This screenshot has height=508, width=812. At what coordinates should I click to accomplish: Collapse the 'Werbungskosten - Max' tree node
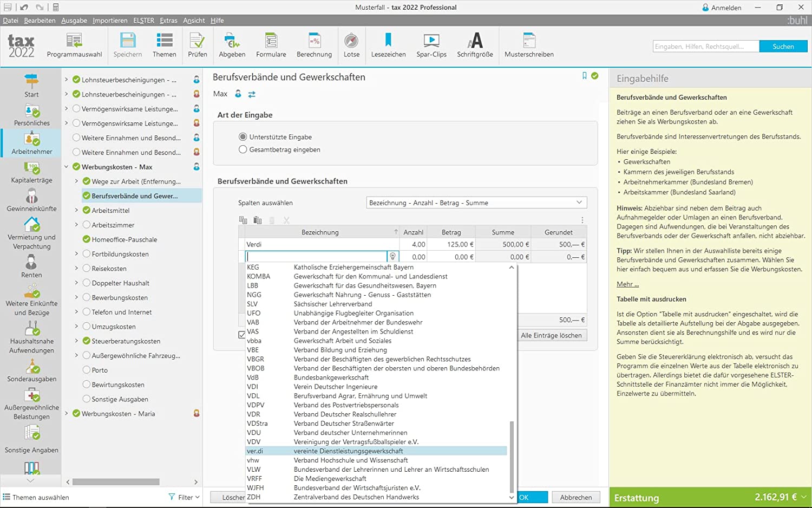click(x=67, y=167)
